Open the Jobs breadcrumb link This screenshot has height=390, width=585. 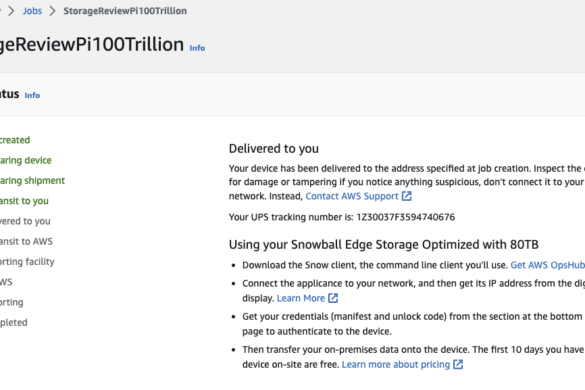tap(32, 11)
